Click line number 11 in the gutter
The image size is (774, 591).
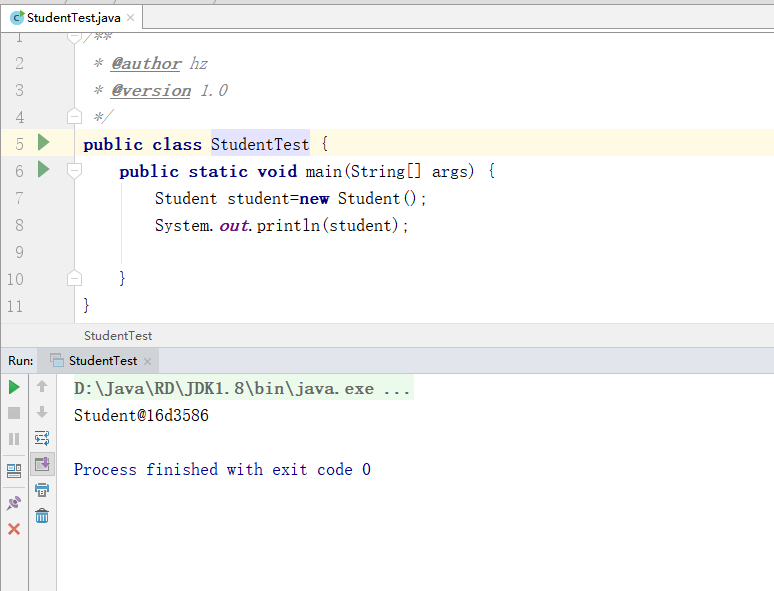click(15, 306)
